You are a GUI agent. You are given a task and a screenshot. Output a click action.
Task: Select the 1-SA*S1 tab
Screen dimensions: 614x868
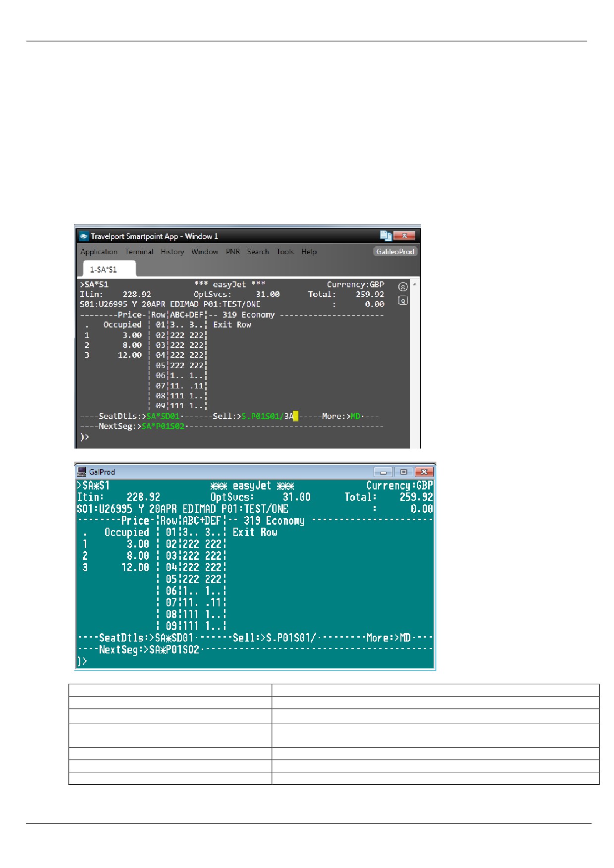click(x=109, y=269)
